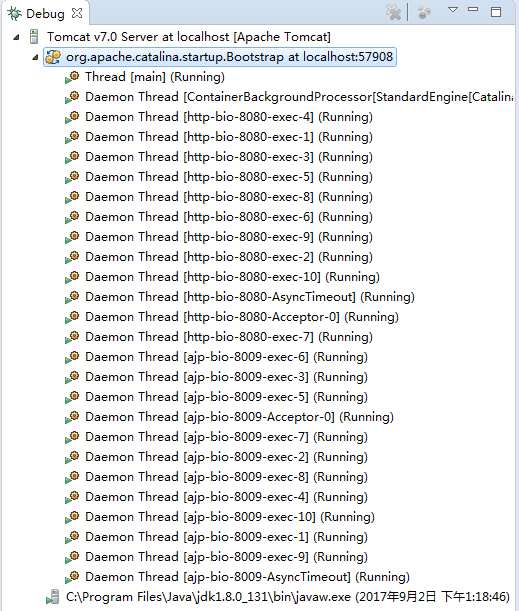This screenshot has width=519, height=611.
Task: Select thread ajp-bio-8009-exec-9
Action: coord(226,557)
